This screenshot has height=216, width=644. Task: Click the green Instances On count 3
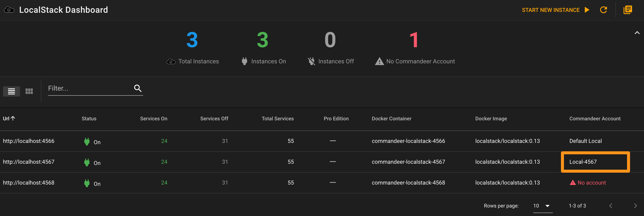[263, 40]
